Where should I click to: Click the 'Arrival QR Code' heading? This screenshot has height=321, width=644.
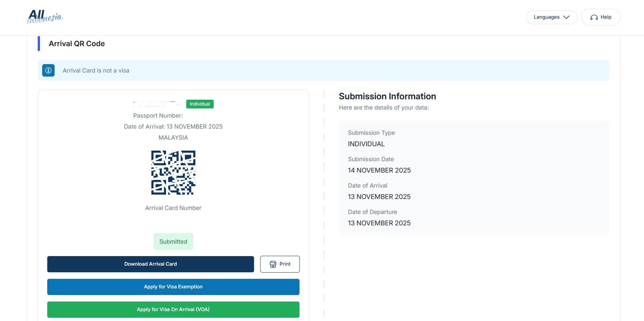coord(77,44)
